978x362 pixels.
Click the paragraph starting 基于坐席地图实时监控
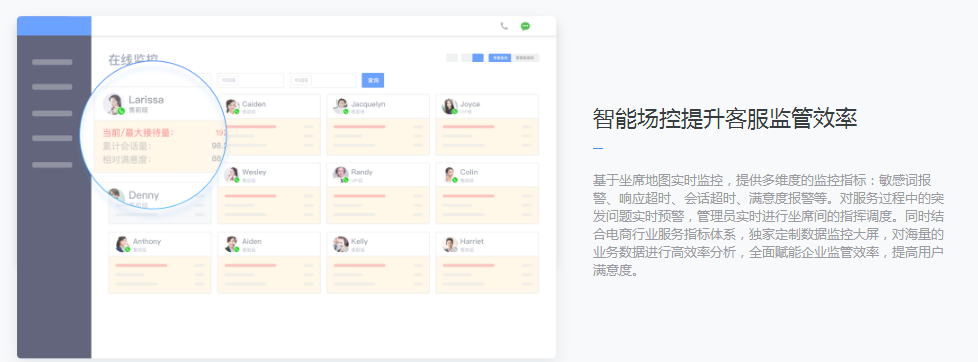(x=768, y=225)
